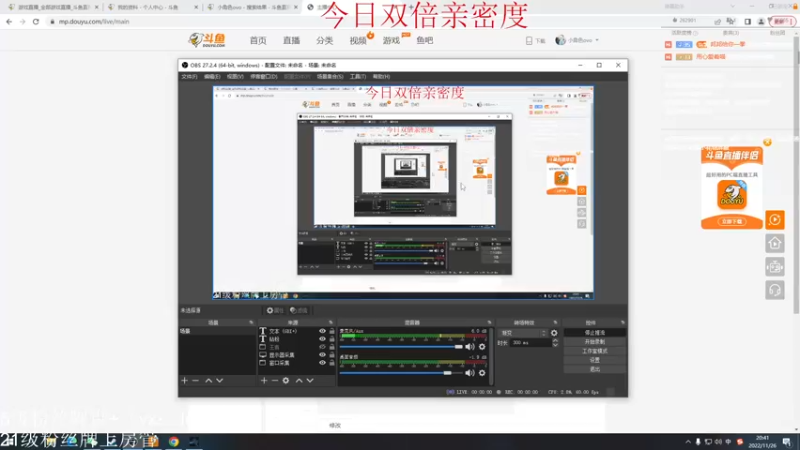800x450 pixels.
Task: Click the 设置 settings button in Controls
Action: (x=595, y=360)
